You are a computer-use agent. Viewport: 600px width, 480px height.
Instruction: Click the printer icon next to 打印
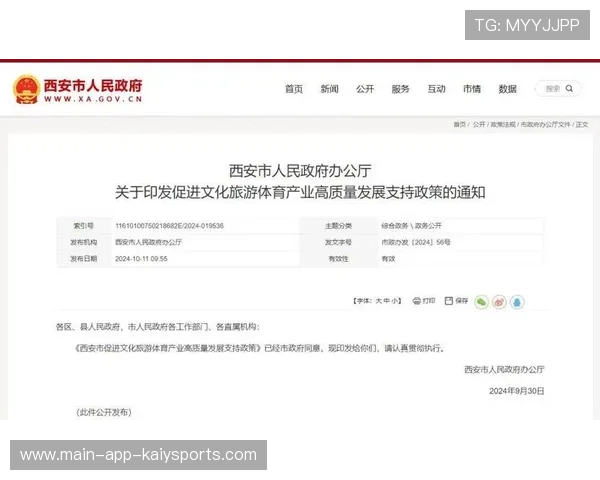[x=417, y=301]
